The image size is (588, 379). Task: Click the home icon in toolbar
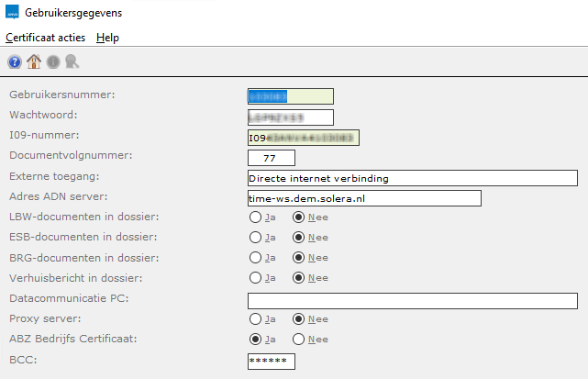click(34, 62)
